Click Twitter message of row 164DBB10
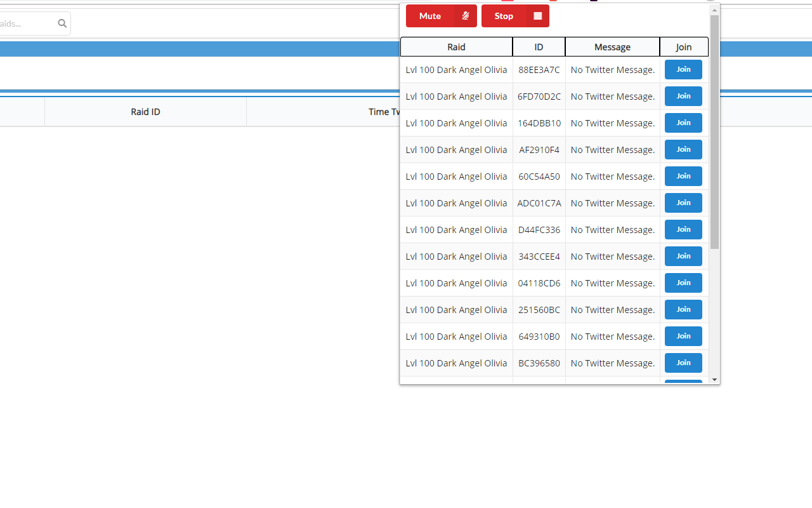 tap(613, 123)
